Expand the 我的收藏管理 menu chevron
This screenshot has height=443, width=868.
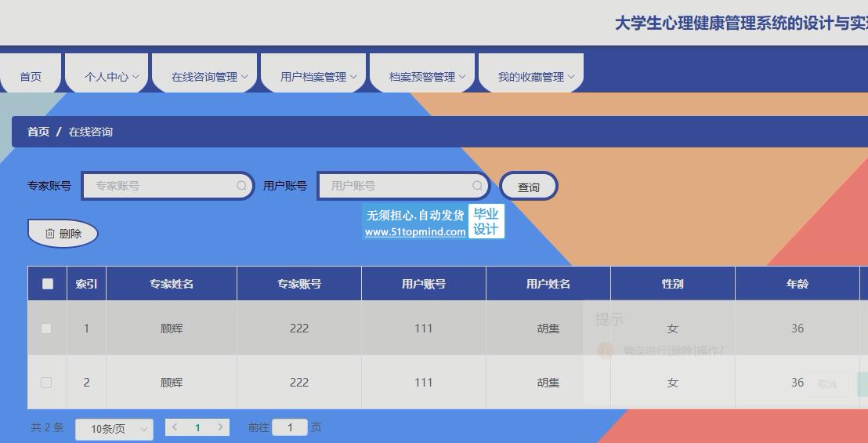[571, 77]
